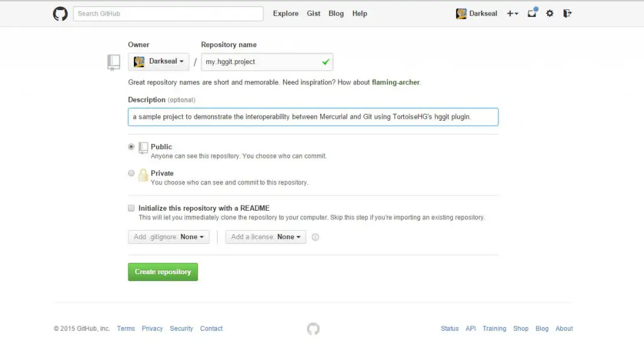
Task: Click into the Description text field
Action: tap(313, 117)
